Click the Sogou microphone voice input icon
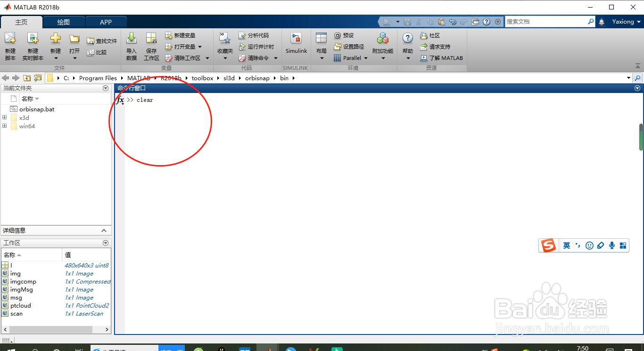This screenshot has height=351, width=644. point(612,245)
